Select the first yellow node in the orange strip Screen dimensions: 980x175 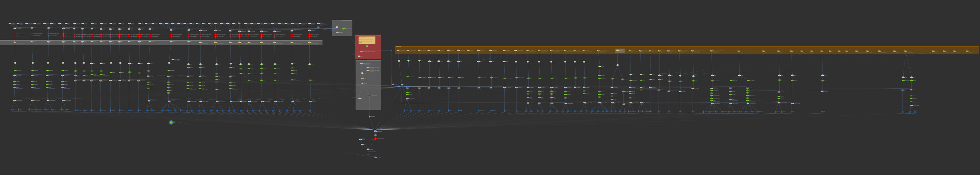click(398, 51)
